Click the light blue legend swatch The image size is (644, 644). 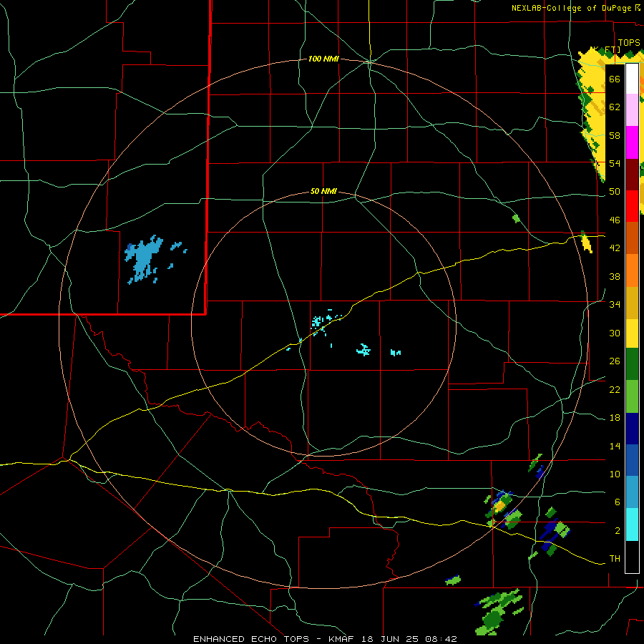click(x=632, y=492)
